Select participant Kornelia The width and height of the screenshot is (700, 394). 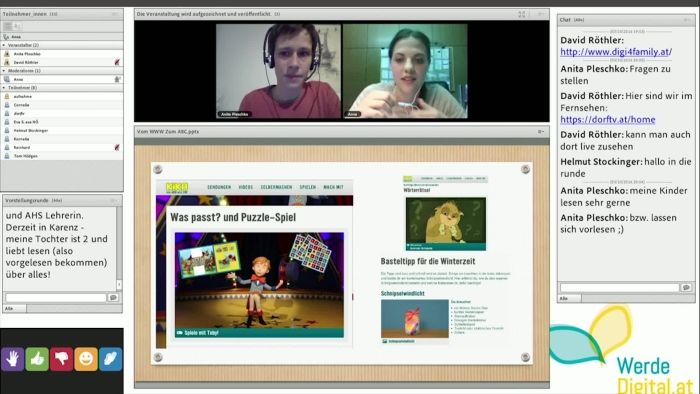62,139
